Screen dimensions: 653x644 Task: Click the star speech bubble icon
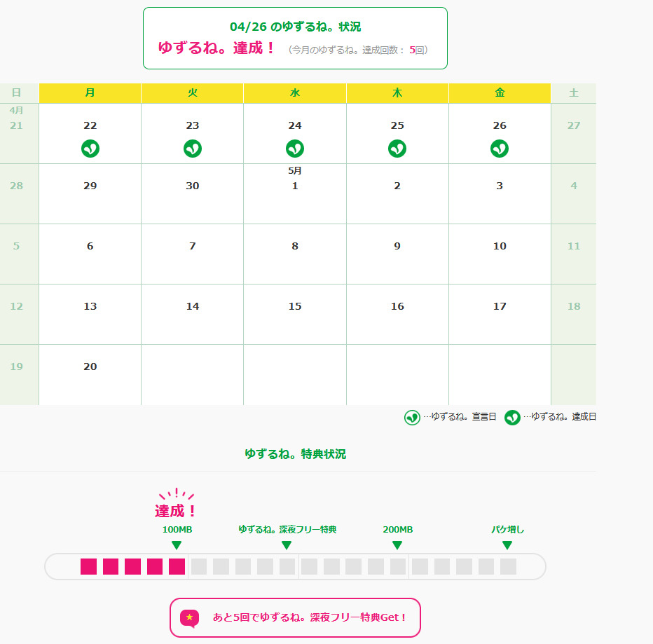pyautogui.click(x=189, y=617)
